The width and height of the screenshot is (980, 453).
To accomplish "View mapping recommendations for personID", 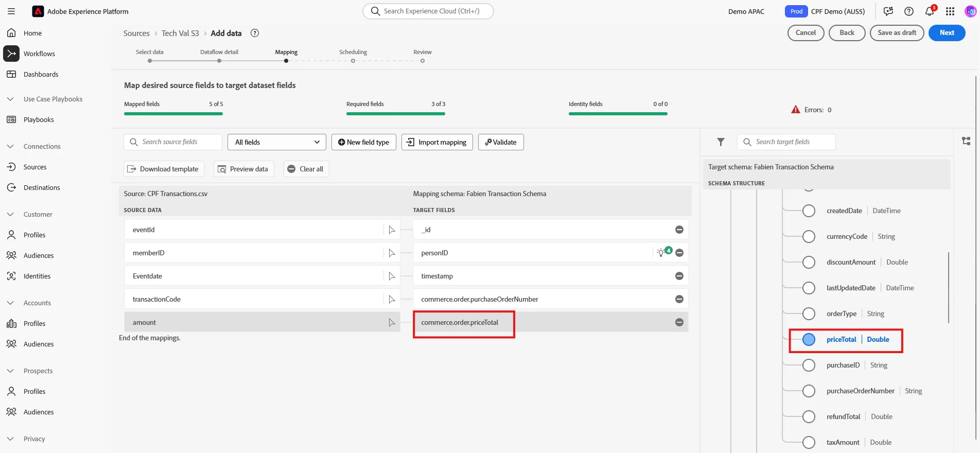I will (663, 252).
